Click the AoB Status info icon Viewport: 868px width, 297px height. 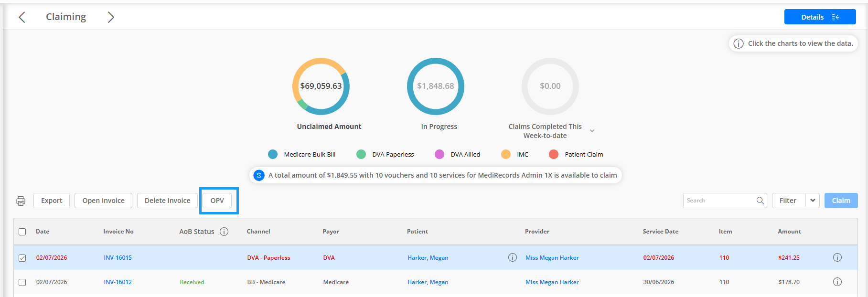click(x=224, y=232)
